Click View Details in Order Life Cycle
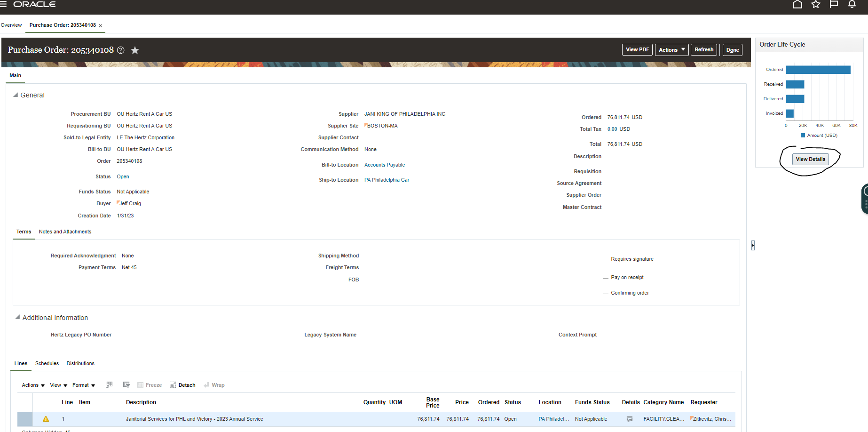Viewport: 868px width, 432px height. [x=810, y=159]
